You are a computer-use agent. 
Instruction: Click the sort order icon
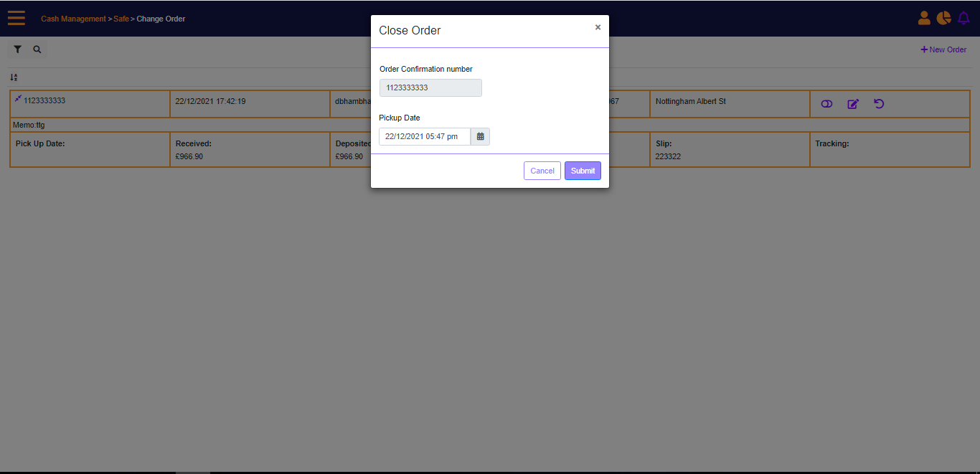14,77
